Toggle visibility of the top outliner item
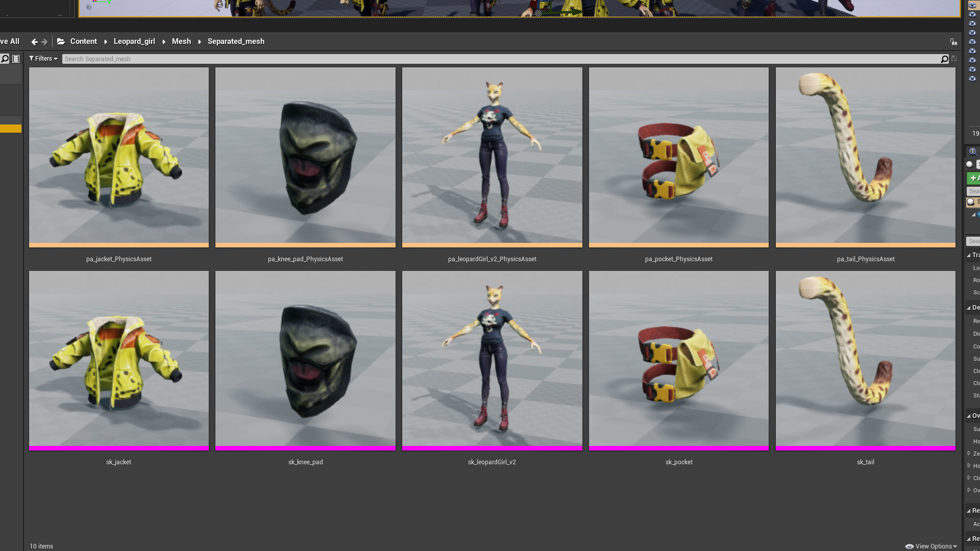The height and width of the screenshot is (551, 980). click(972, 6)
